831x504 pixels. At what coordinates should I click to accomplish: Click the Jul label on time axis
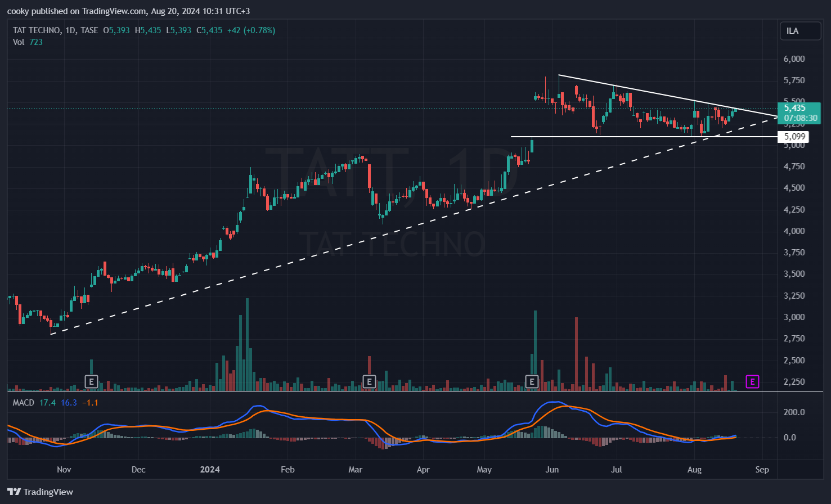[x=617, y=470]
